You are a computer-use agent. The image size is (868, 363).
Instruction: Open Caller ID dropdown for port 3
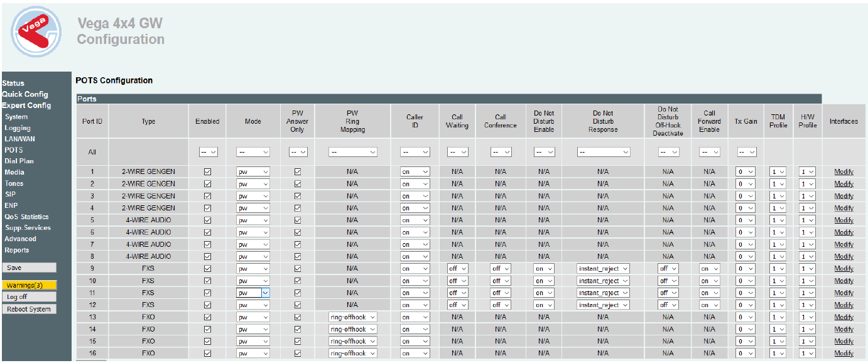(415, 196)
